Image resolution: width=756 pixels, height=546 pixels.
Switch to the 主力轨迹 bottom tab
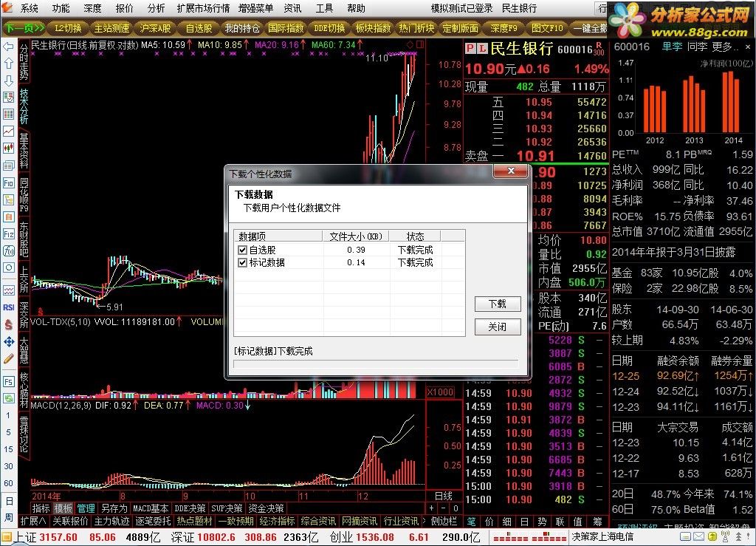(112, 522)
